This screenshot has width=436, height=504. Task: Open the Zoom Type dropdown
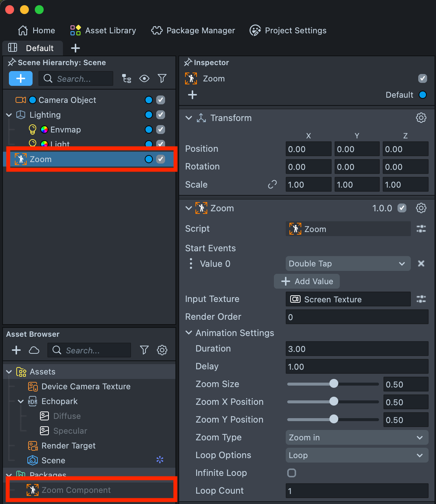pos(356,437)
